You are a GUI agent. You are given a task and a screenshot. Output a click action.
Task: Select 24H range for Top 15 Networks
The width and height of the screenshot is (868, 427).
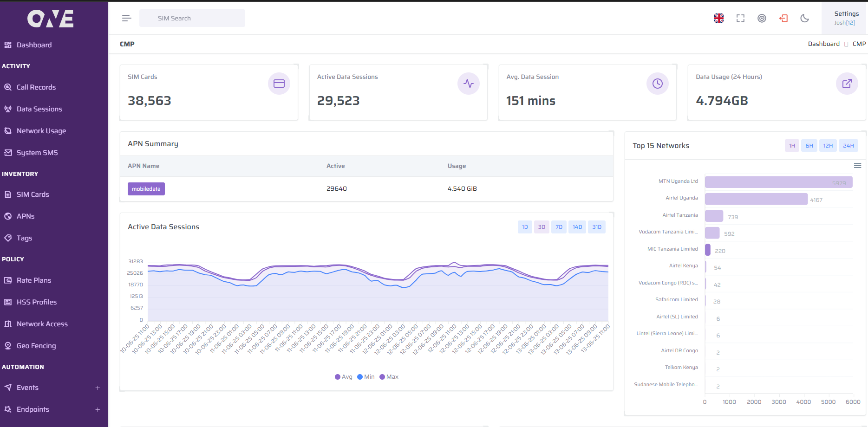848,146
